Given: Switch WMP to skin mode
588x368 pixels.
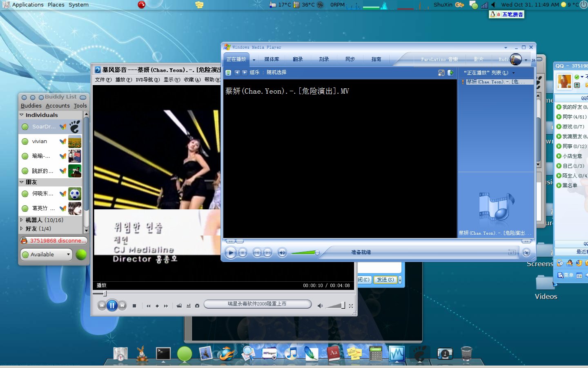Looking at the screenshot, I should coord(527,252).
